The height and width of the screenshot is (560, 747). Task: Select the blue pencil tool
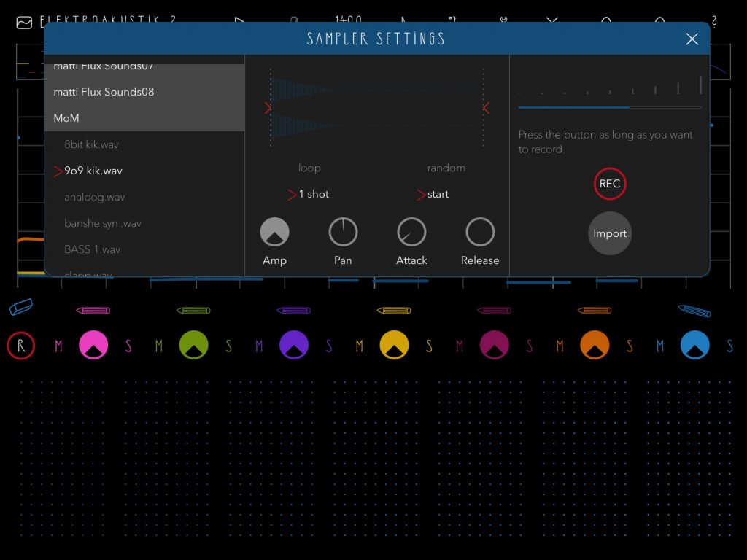[x=694, y=311]
